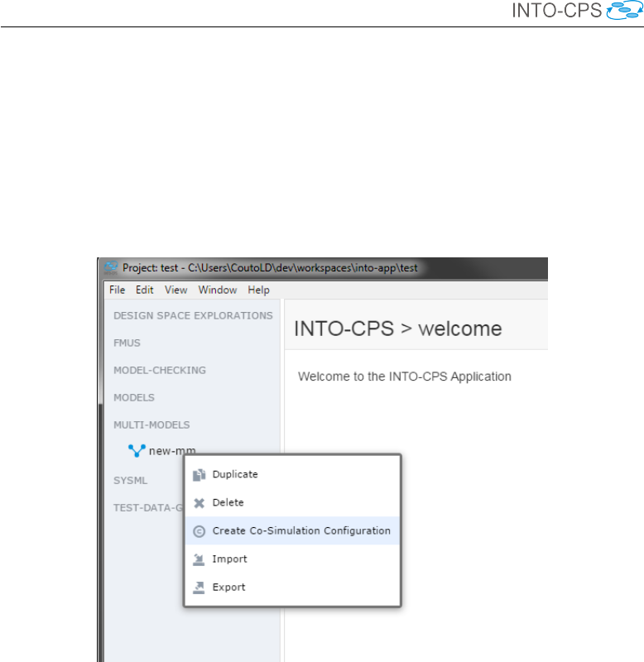Open the Help menu
644x662 pixels.
pos(258,290)
